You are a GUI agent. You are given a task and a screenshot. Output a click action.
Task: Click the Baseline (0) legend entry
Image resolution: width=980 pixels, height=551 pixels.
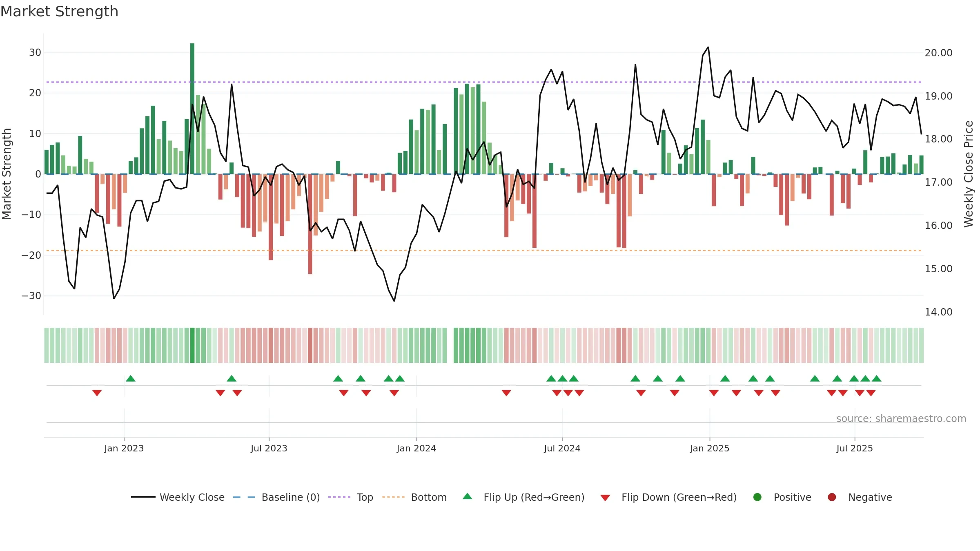(x=276, y=497)
